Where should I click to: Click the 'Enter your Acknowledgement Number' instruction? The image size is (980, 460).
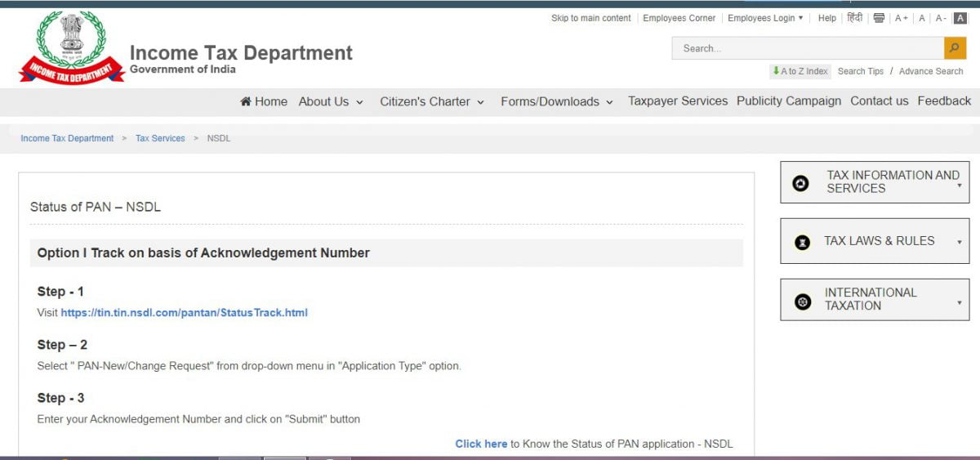(198, 419)
